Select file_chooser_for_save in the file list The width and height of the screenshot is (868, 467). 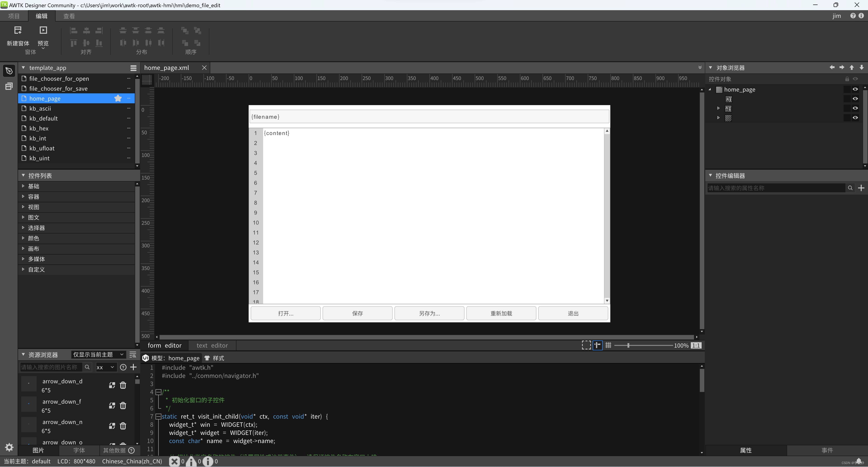76,88
